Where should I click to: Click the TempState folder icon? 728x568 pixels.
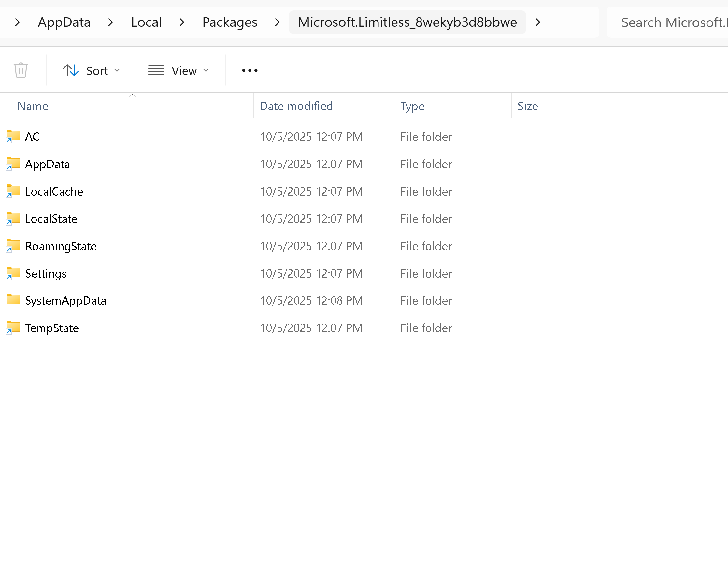[13, 328]
